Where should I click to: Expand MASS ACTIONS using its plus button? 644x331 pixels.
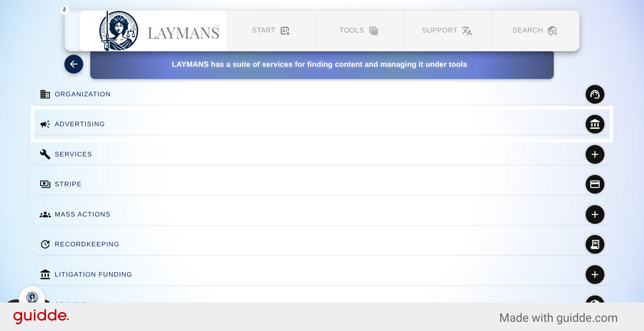[595, 215]
